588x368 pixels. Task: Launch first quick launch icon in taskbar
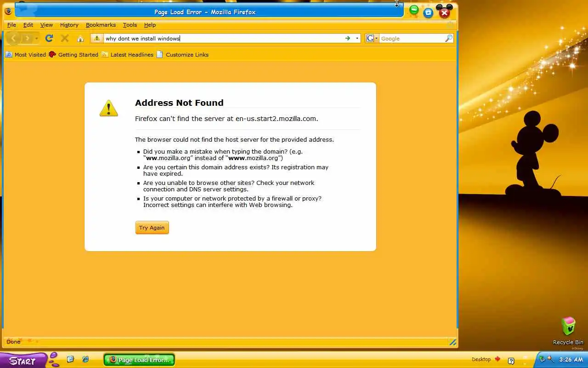click(x=70, y=359)
